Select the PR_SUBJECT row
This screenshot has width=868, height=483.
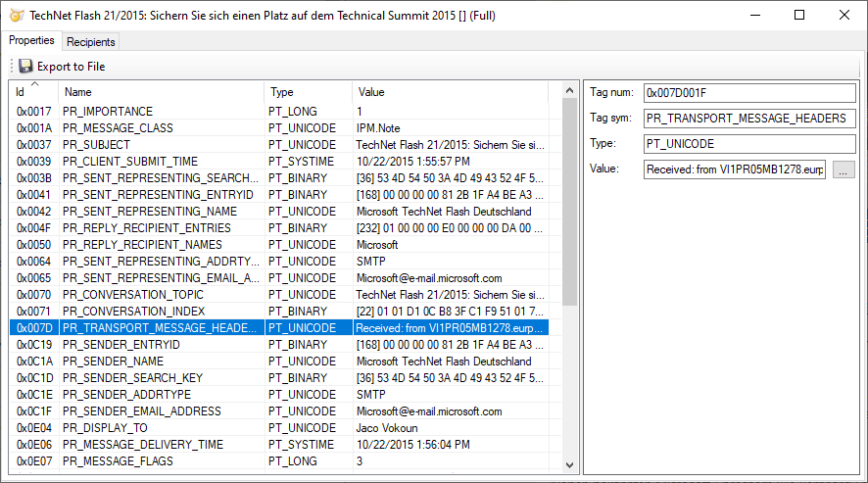(279, 145)
